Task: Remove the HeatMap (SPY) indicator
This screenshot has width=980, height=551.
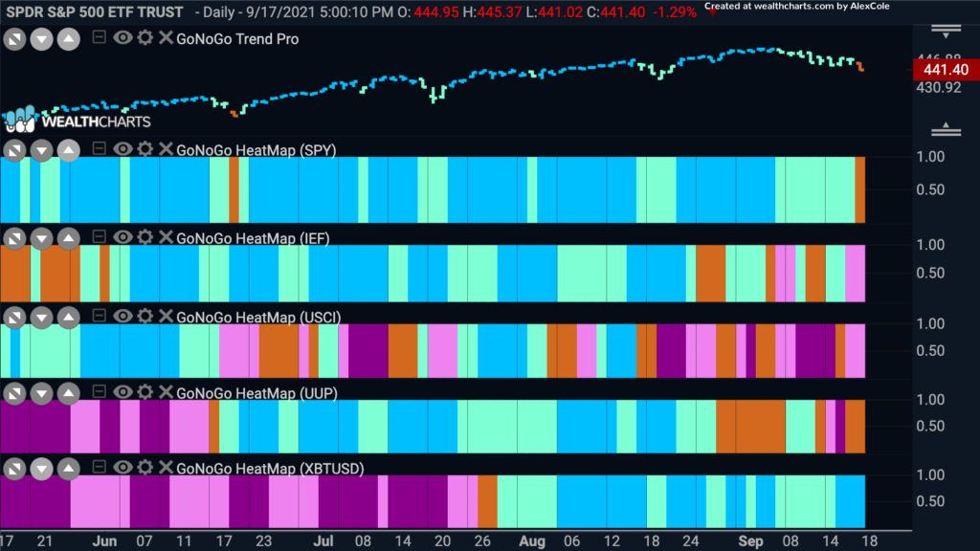Action: coord(166,149)
